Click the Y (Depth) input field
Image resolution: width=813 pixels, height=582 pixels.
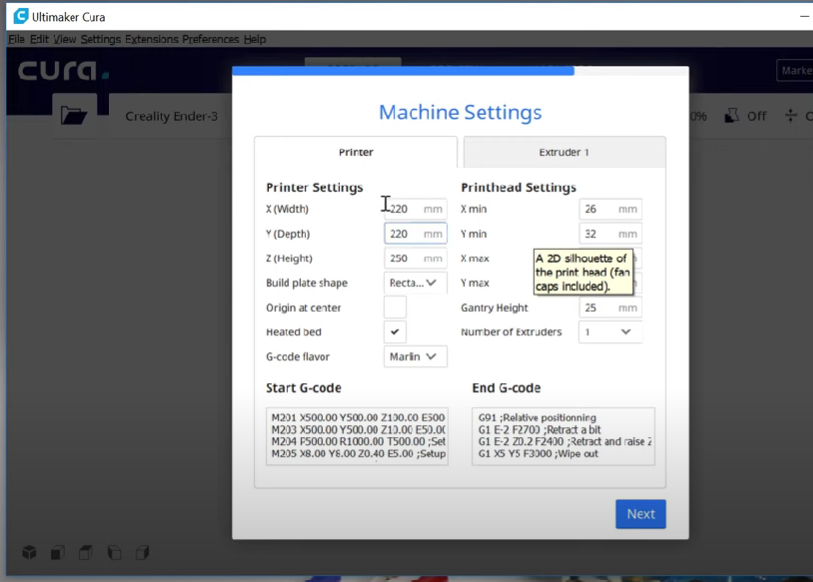[x=415, y=233]
